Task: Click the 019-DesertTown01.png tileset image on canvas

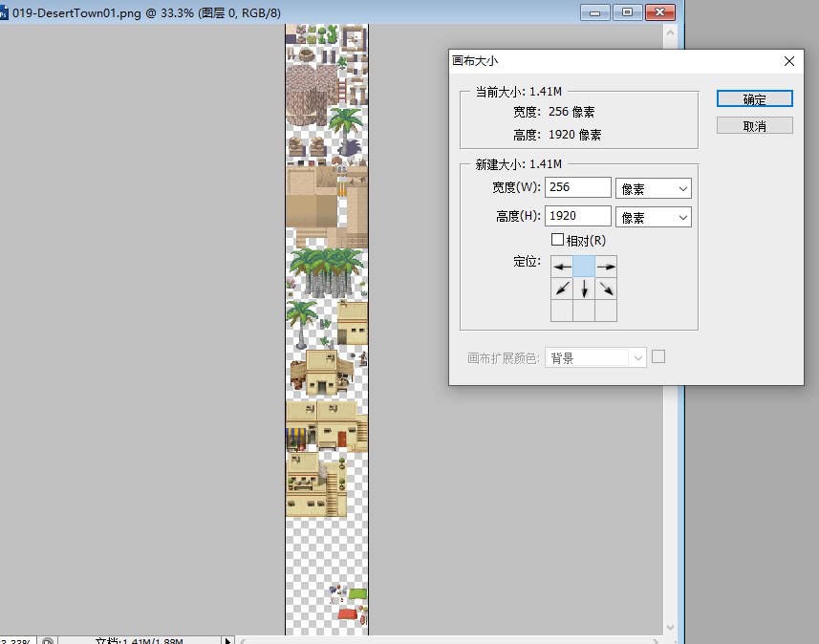Action: [327, 330]
